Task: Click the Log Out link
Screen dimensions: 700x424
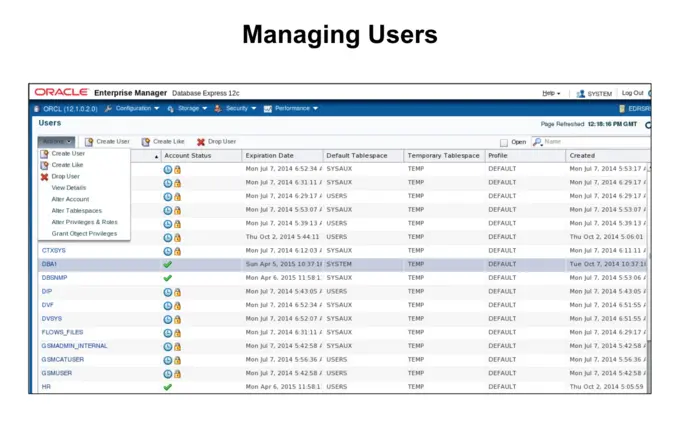Action: [632, 93]
